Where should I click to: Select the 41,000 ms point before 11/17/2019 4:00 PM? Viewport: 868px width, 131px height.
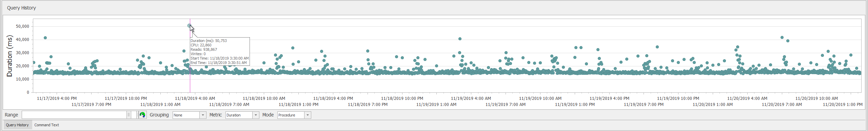click(x=45, y=38)
